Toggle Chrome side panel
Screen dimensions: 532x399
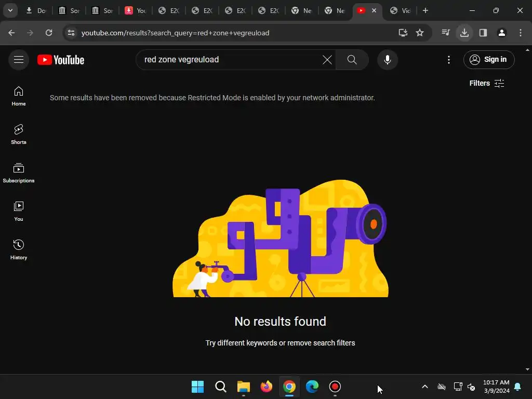pyautogui.click(x=483, y=33)
